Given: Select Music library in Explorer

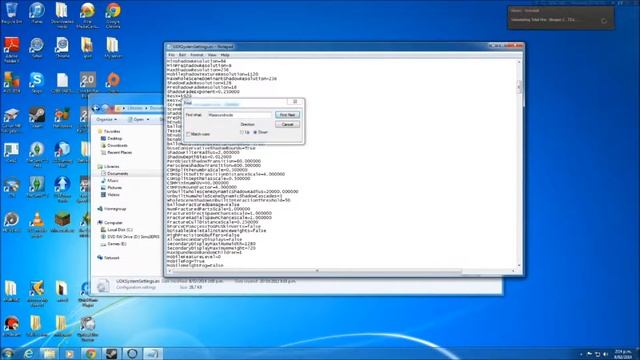Looking at the screenshot, I should [113, 181].
